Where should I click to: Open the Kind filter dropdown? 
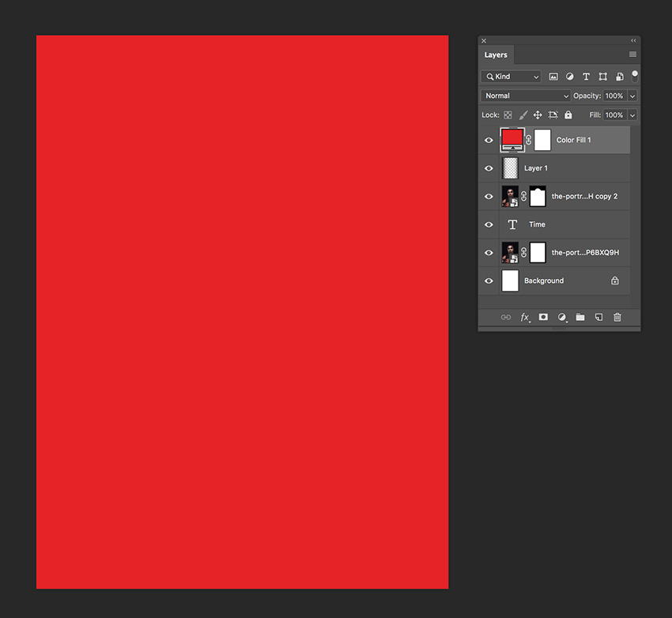(511, 77)
